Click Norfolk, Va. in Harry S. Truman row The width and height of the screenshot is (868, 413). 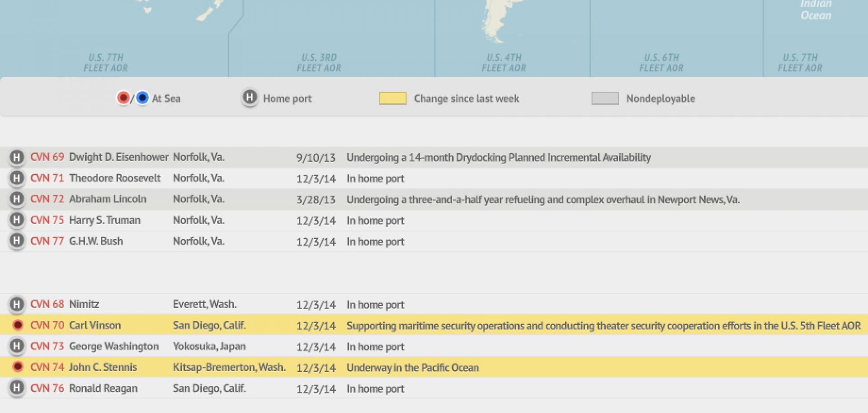point(198,220)
